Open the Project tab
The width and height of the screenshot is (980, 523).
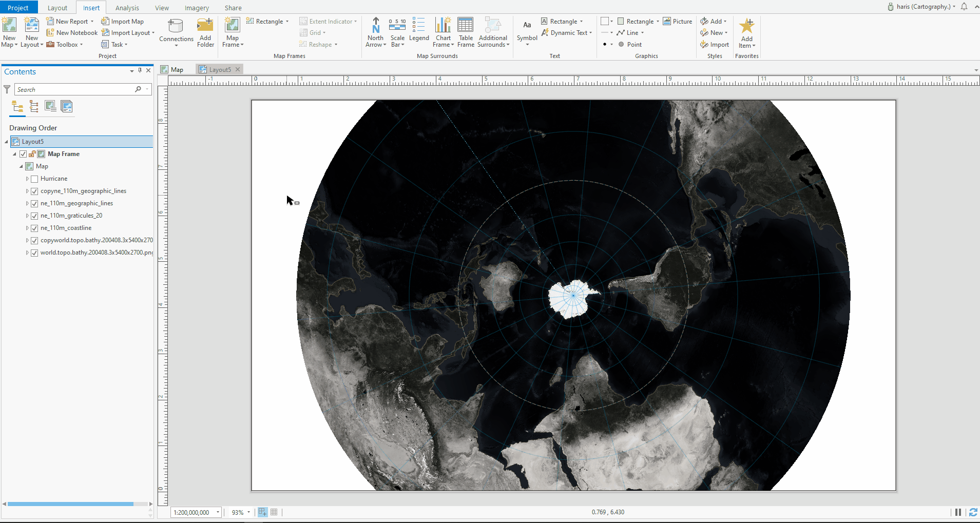tap(18, 8)
